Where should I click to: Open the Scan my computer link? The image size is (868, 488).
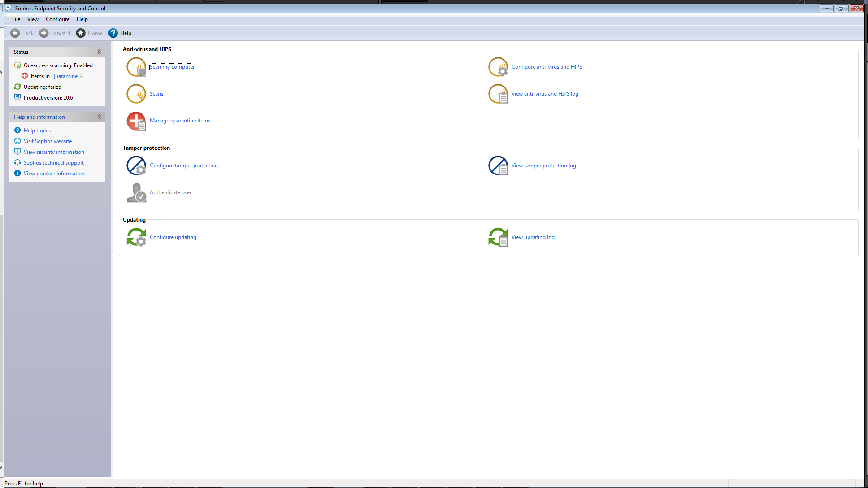[x=172, y=67]
